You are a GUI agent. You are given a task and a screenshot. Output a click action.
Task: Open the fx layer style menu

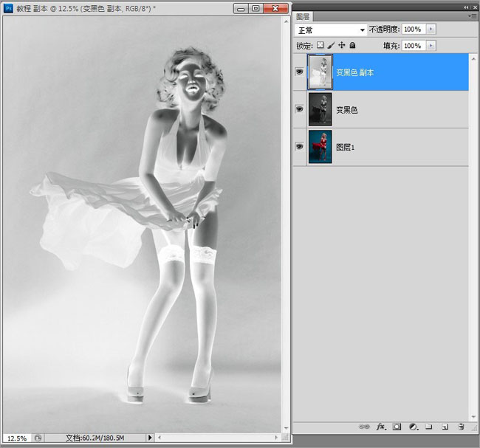381,427
